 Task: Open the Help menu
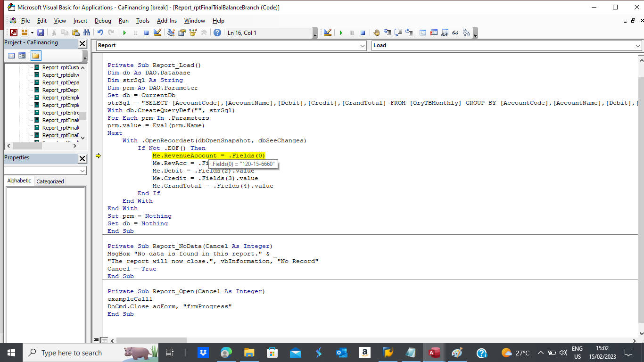tap(218, 21)
